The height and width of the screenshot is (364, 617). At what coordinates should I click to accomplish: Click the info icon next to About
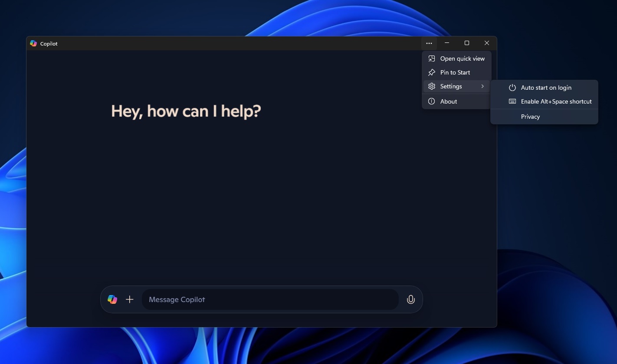(x=431, y=101)
